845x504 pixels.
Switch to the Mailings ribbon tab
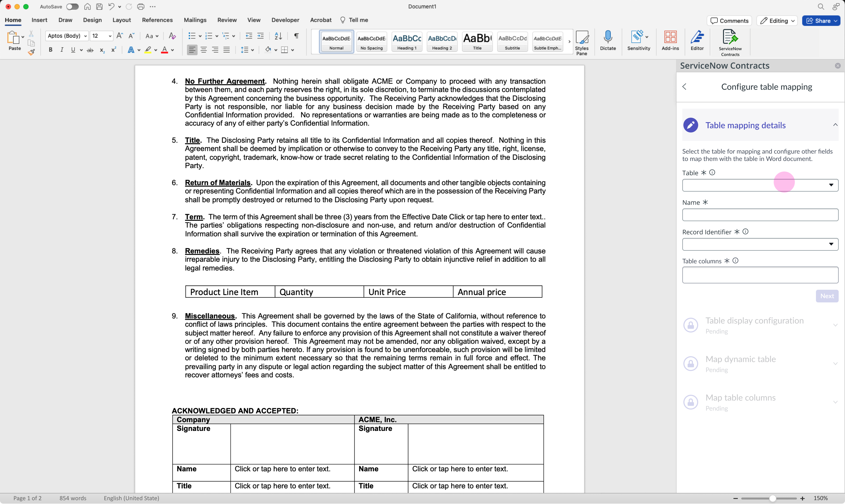(195, 20)
